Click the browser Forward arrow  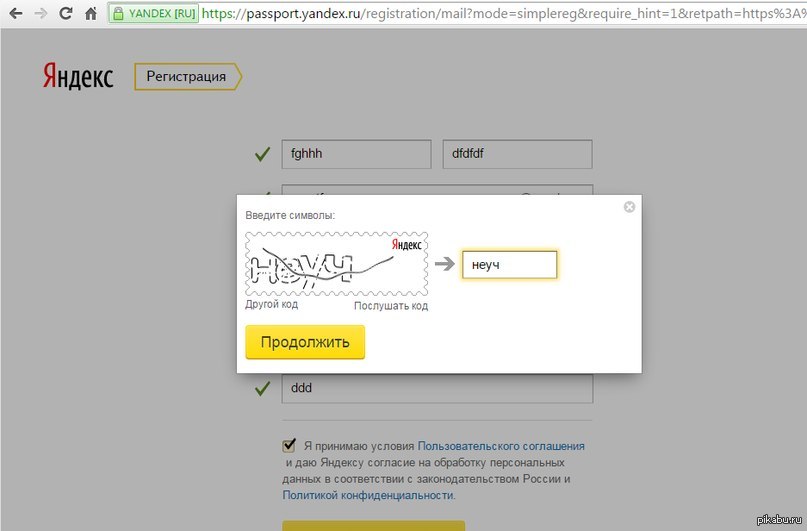[x=40, y=14]
